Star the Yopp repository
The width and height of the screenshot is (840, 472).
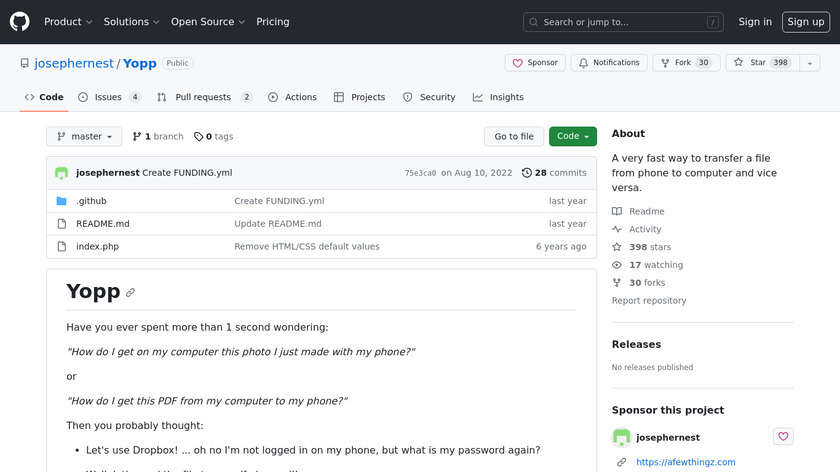pyautogui.click(x=749, y=63)
